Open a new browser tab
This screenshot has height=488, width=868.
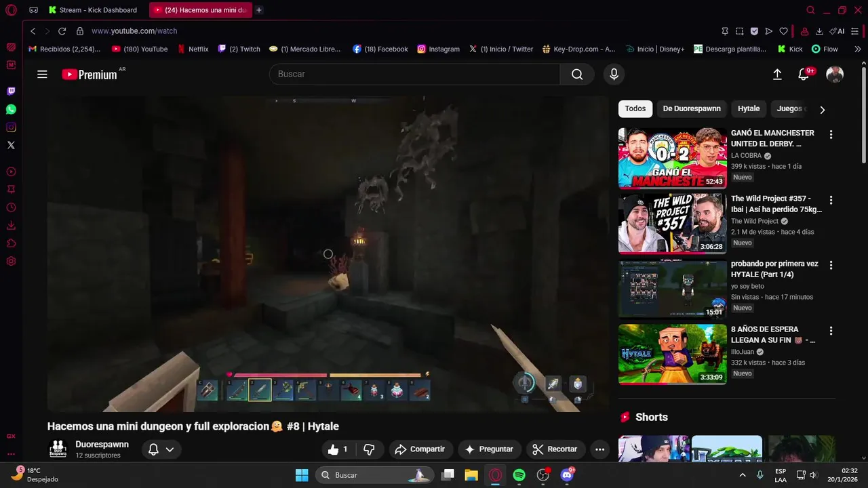click(x=259, y=10)
